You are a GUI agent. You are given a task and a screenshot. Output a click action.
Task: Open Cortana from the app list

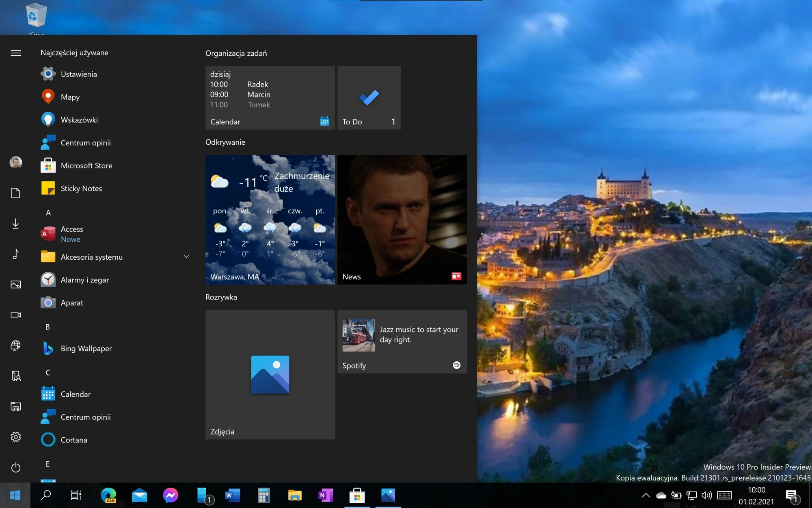[x=73, y=440]
